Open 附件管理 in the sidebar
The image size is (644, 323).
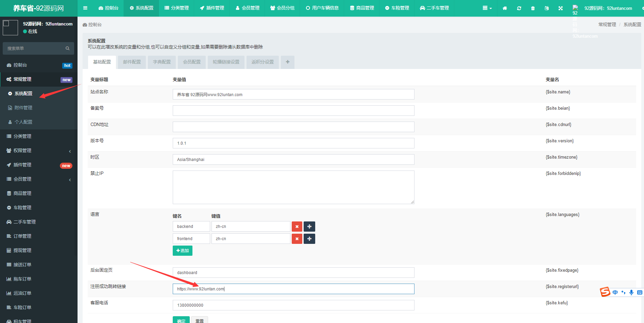click(39, 108)
